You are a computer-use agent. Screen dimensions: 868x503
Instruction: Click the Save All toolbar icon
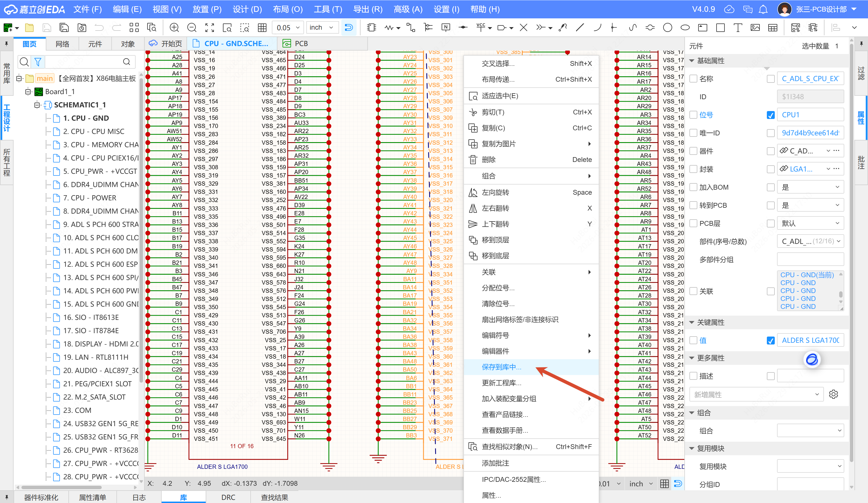tap(64, 28)
